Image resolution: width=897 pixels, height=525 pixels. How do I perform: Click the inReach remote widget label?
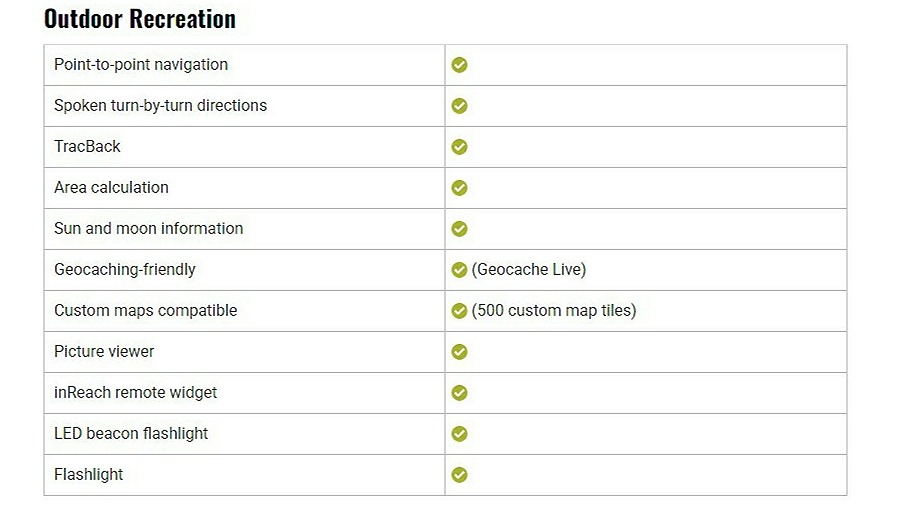click(135, 393)
